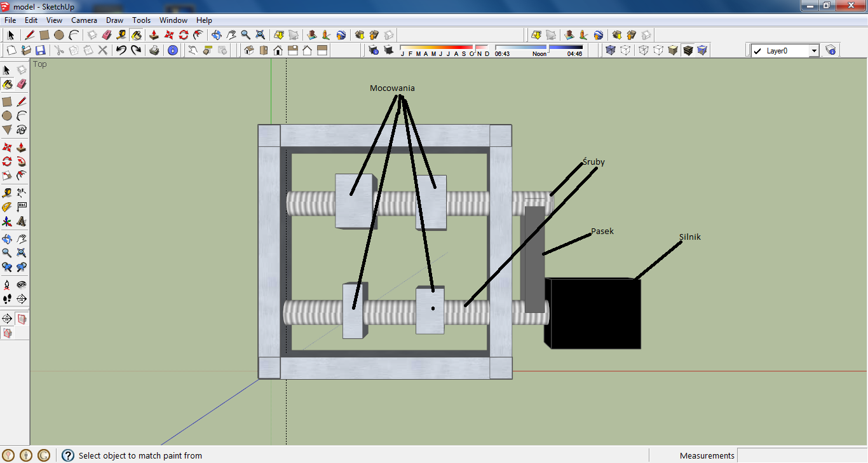The height and width of the screenshot is (463, 868).
Task: Open the Camera menu
Action: point(84,20)
